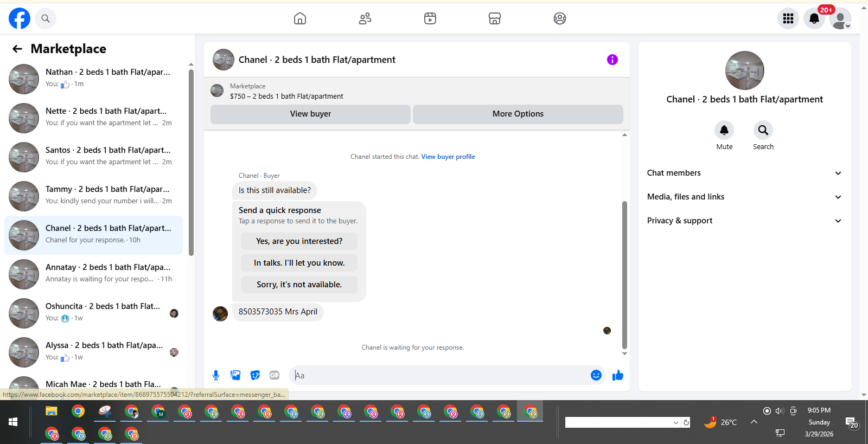Image resolution: width=868 pixels, height=444 pixels.
Task: Send quick response 'Yes, are you interested?'
Action: point(299,241)
